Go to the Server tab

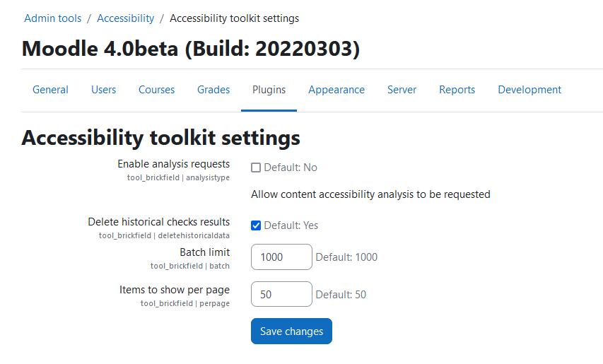tap(402, 90)
